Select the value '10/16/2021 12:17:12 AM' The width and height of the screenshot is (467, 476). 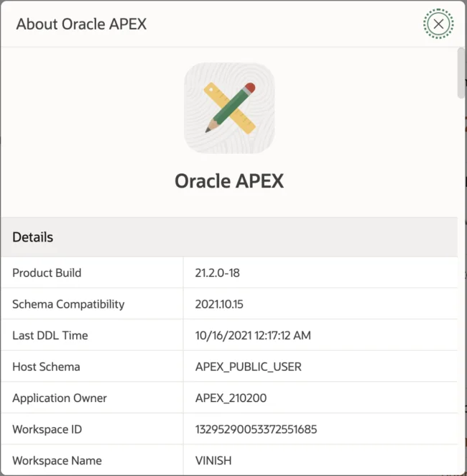pos(253,336)
